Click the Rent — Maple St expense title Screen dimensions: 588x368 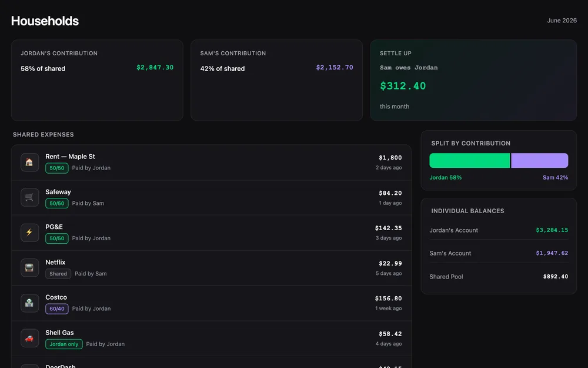(70, 157)
